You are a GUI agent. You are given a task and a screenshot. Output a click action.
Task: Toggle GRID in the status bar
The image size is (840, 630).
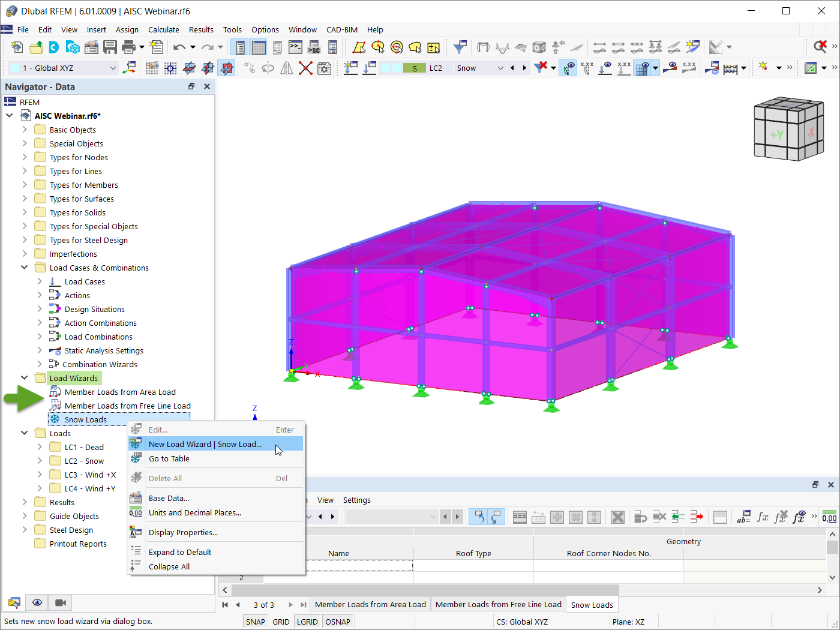(281, 622)
